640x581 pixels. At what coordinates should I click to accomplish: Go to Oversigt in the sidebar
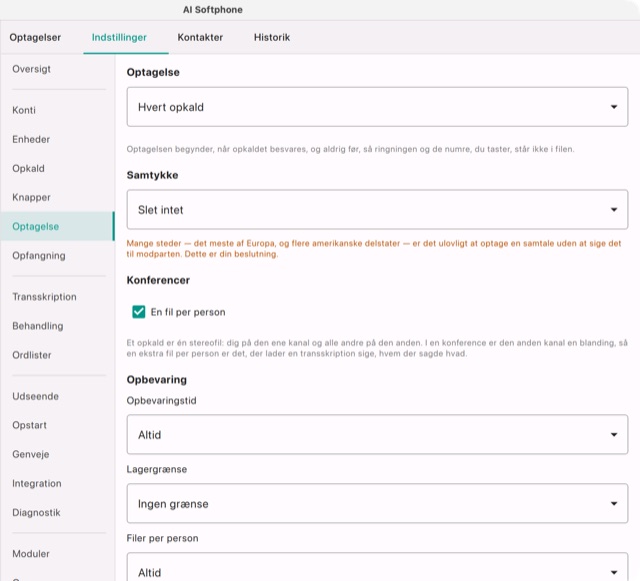click(x=31, y=69)
